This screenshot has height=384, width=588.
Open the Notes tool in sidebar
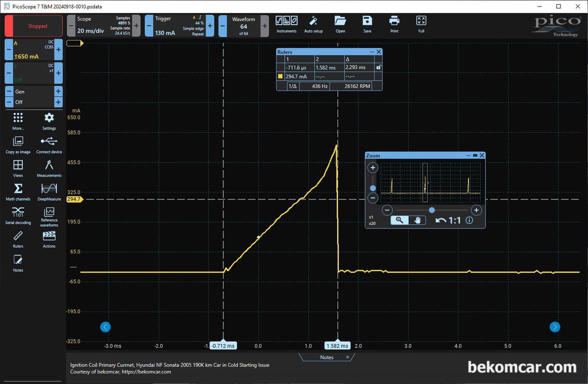pyautogui.click(x=18, y=263)
